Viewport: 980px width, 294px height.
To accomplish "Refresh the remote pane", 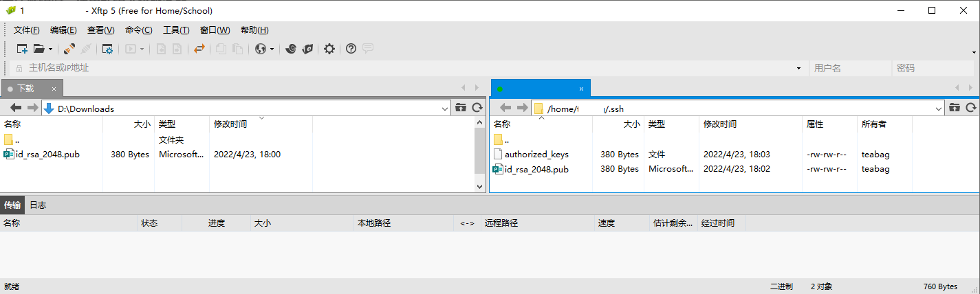I will click(971, 108).
